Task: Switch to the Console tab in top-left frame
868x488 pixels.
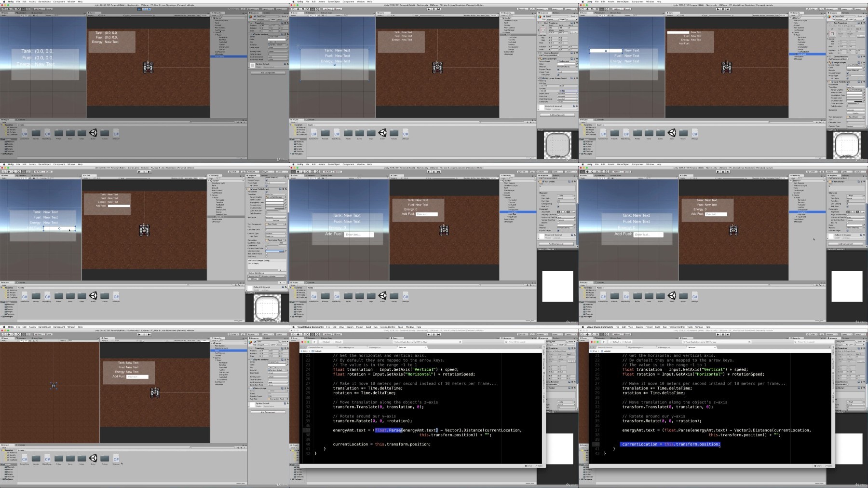Action: tap(21, 120)
